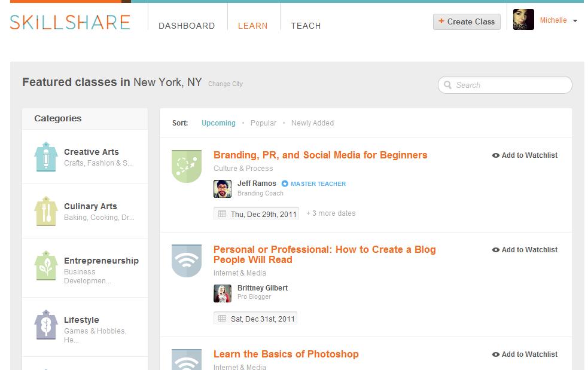Sort classes by Upcoming
The width and height of the screenshot is (588, 370).
coord(218,123)
